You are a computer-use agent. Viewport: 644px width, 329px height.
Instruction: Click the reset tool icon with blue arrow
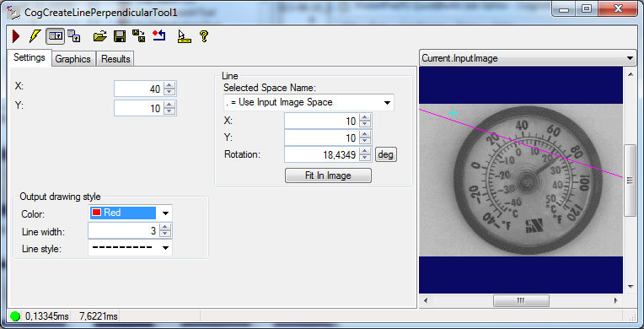click(x=159, y=36)
